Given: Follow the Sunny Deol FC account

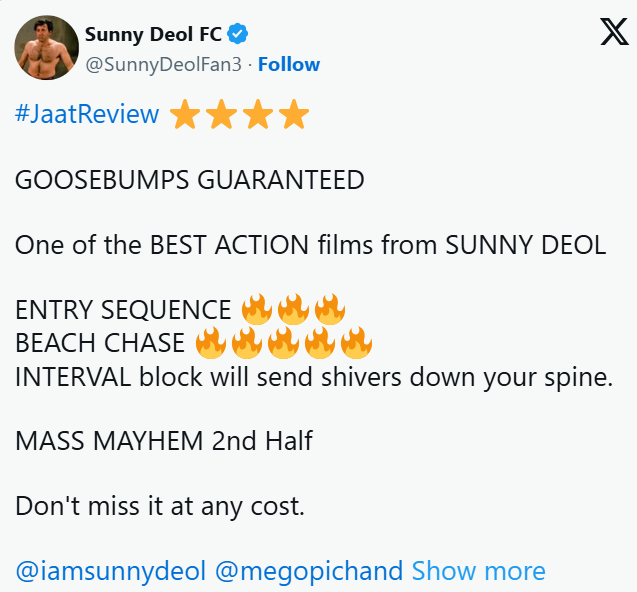Looking at the screenshot, I should pos(289,64).
